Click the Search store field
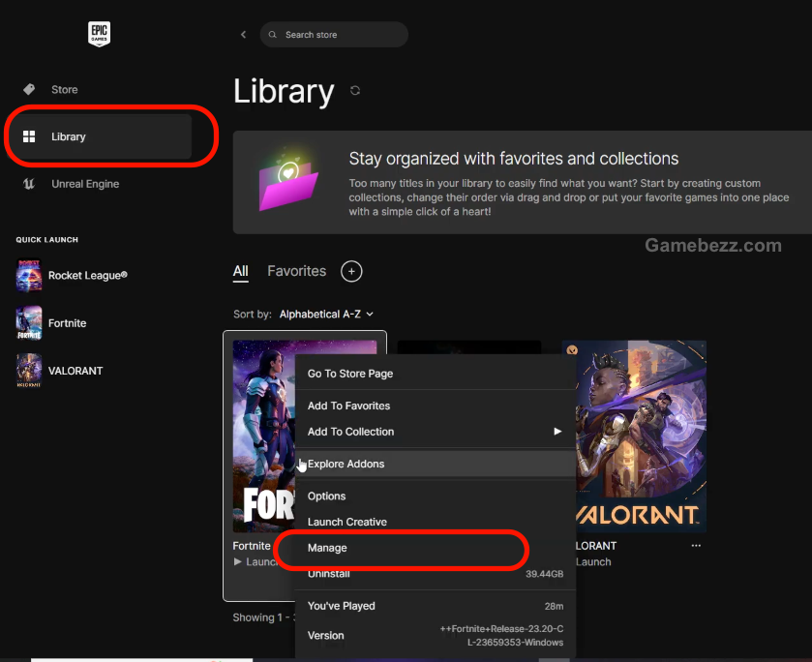This screenshot has height=662, width=812. point(334,35)
